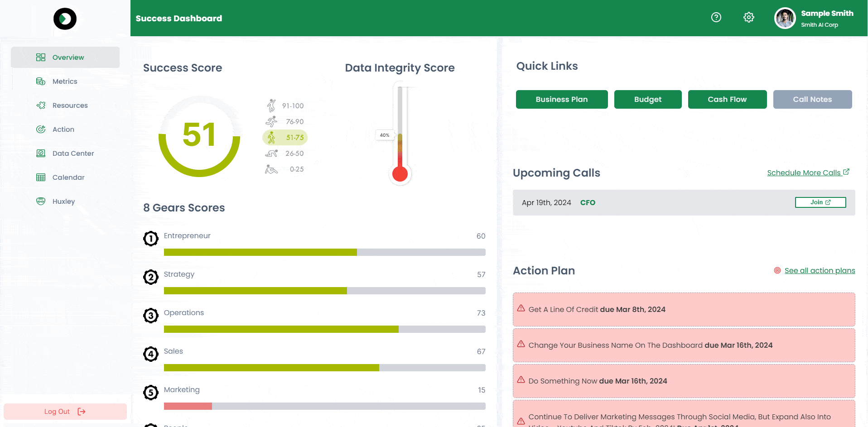Click the help question mark icon
The height and width of the screenshot is (427, 868).
pos(716,17)
